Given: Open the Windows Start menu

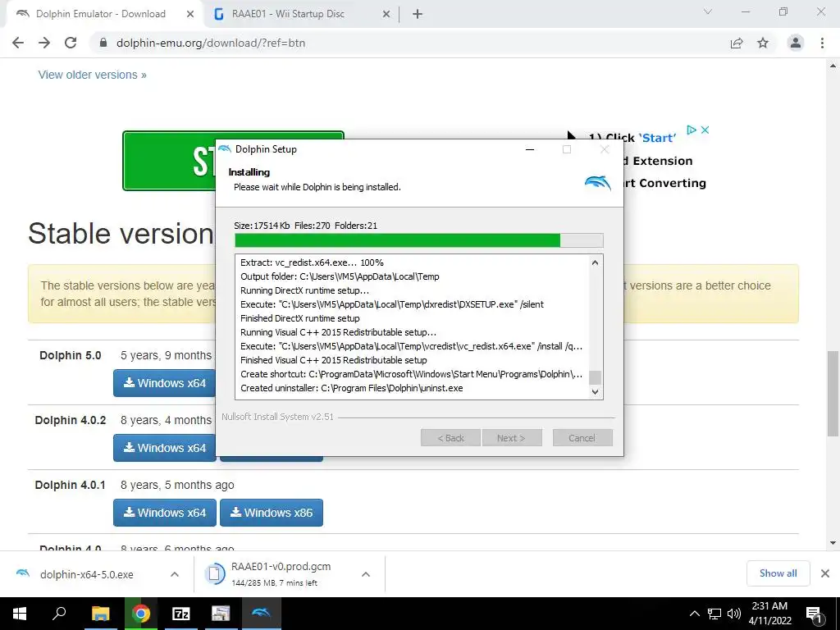Looking at the screenshot, I should click(20, 614).
